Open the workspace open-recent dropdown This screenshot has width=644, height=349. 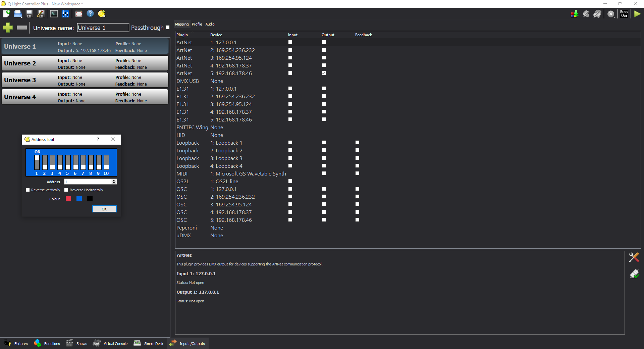tap(21, 17)
